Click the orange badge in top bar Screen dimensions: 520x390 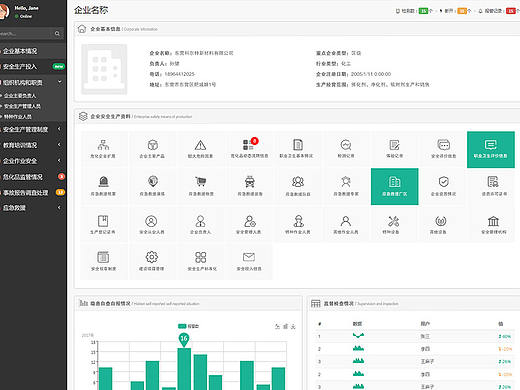pyautogui.click(x=462, y=11)
